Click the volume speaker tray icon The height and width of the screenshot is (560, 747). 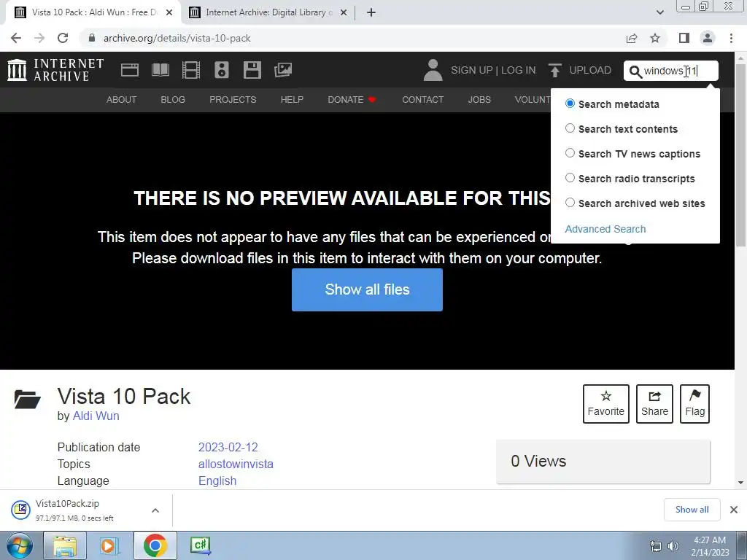click(x=672, y=546)
